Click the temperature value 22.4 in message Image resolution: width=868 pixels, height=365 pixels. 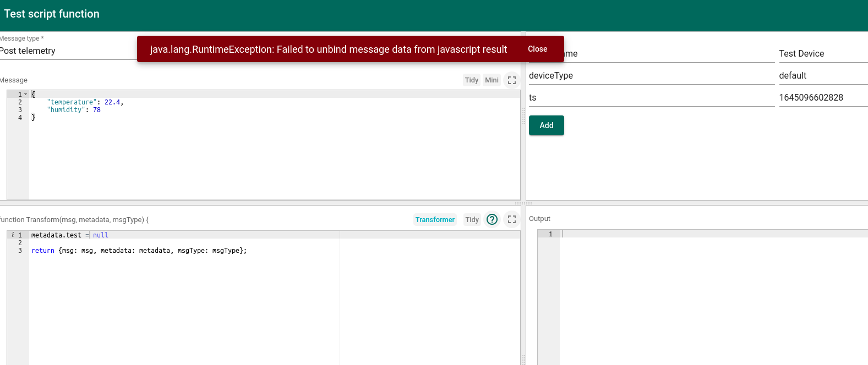pyautogui.click(x=112, y=102)
